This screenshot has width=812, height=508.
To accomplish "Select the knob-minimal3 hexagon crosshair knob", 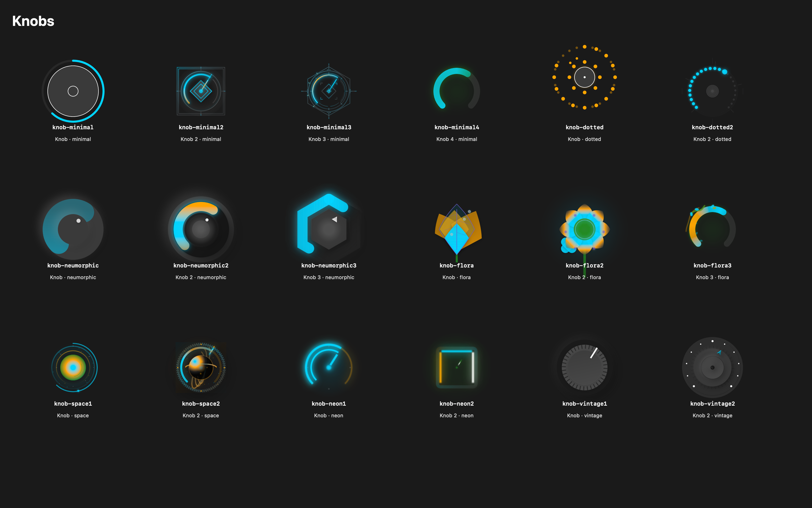I will 329,91.
